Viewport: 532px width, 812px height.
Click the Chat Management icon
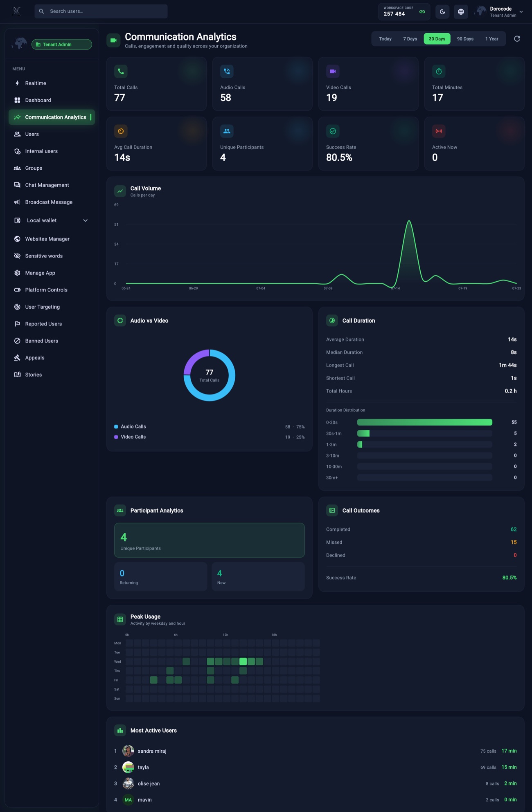pyautogui.click(x=17, y=185)
